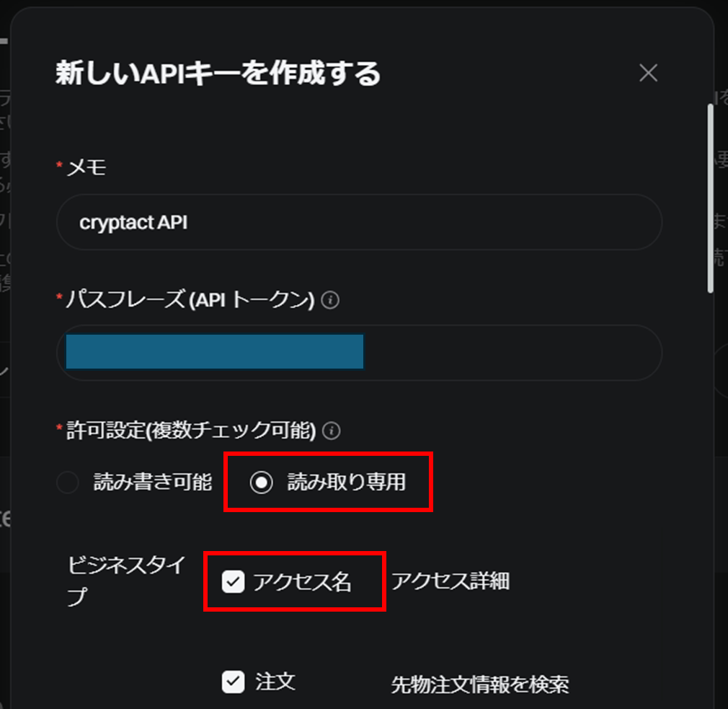Click the 読み取り専用 label text
Image resolution: width=728 pixels, height=709 pixels.
coord(347,483)
